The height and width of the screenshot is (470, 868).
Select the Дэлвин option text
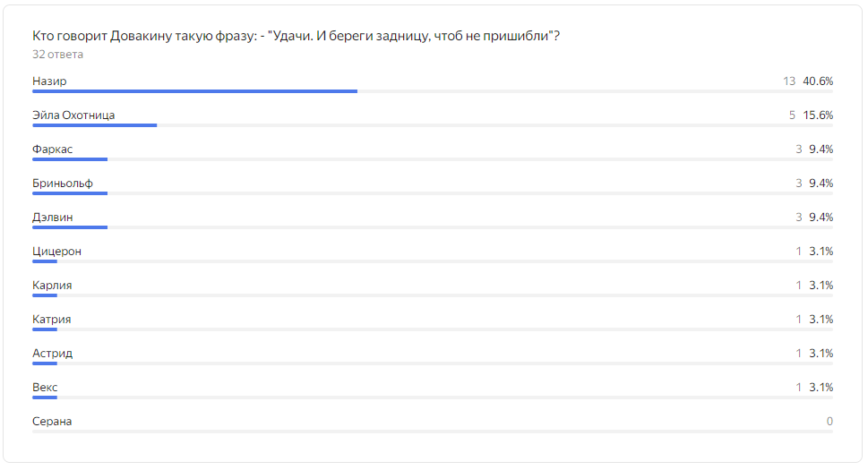tap(53, 218)
